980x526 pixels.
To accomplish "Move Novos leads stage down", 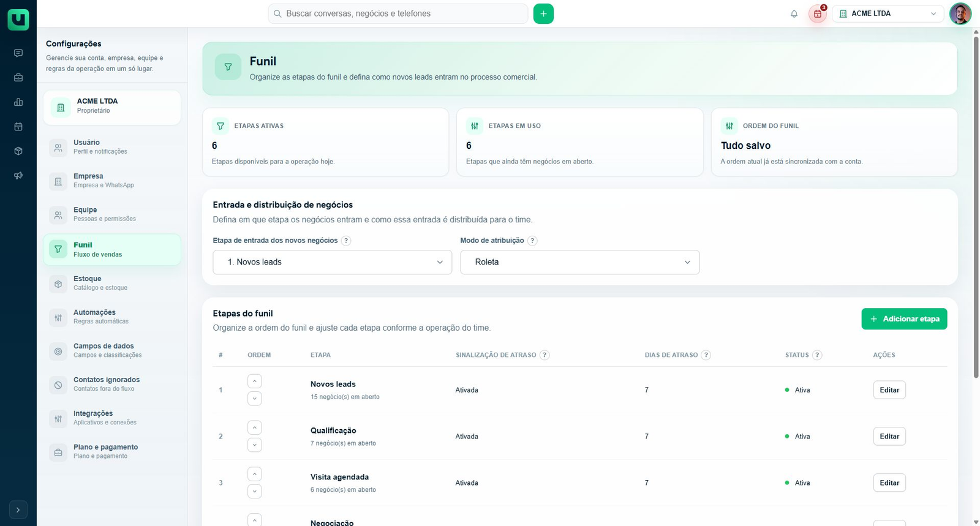I will click(255, 399).
